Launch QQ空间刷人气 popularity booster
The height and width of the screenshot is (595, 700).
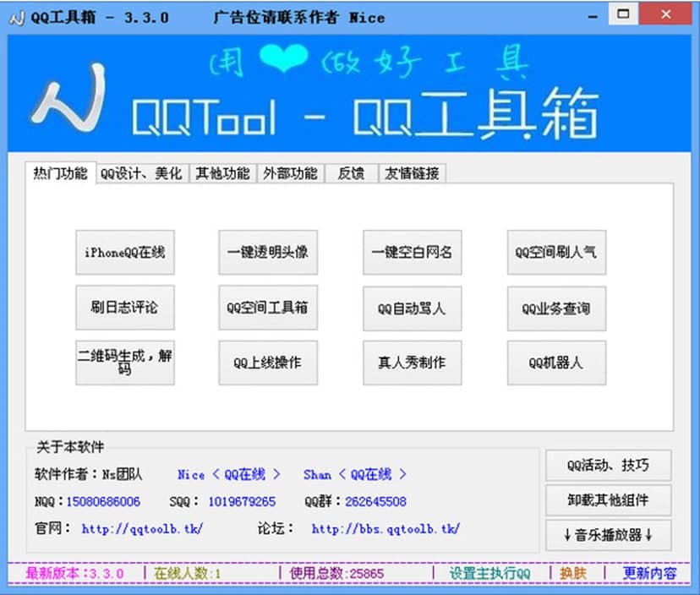(x=555, y=252)
